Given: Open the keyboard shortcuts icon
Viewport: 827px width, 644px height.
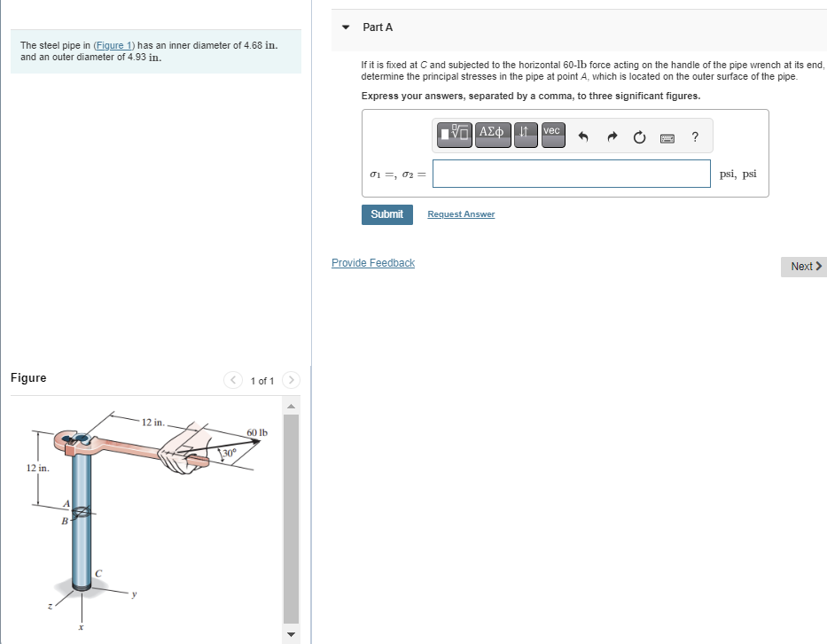Looking at the screenshot, I should pyautogui.click(x=667, y=136).
